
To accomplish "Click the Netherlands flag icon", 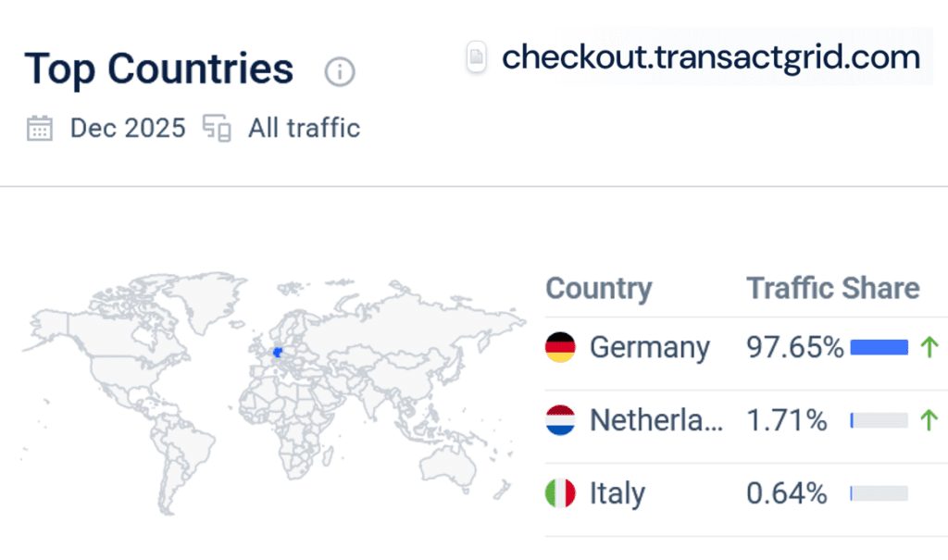I will [x=561, y=420].
